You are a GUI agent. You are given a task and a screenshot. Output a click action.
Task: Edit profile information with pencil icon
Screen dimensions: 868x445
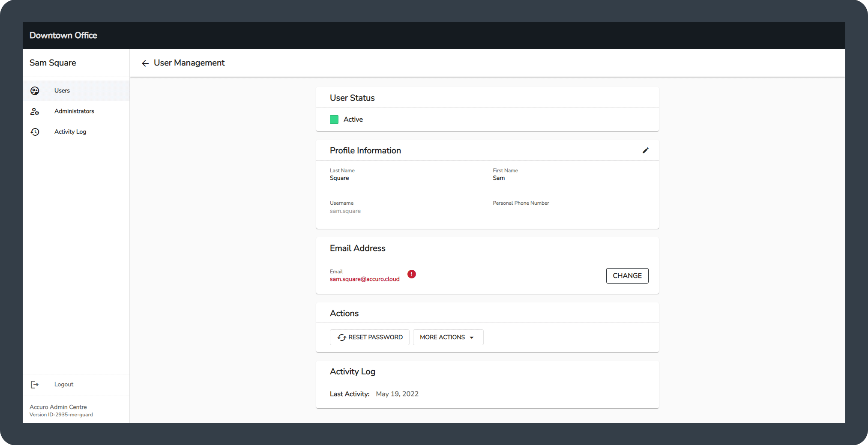645,150
